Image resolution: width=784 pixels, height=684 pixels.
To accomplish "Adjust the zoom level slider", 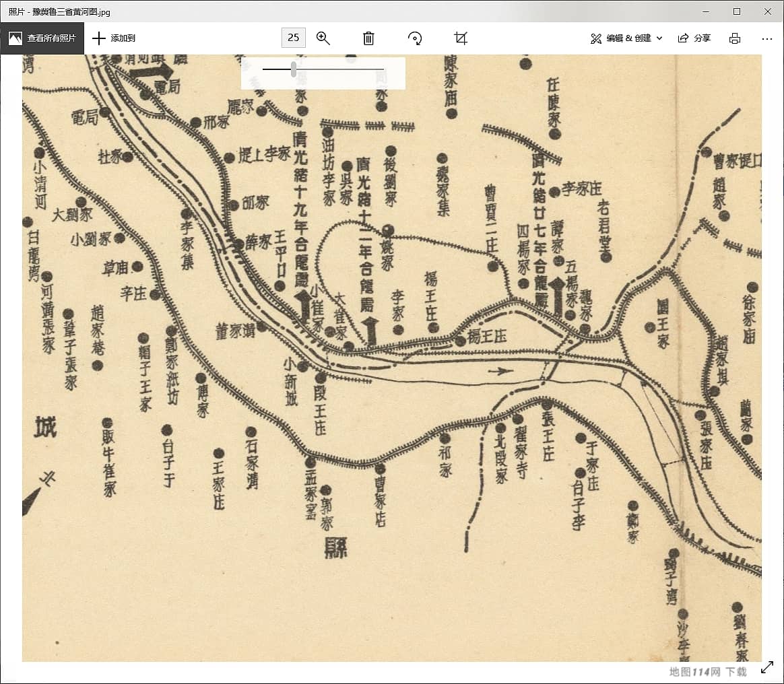I will [x=293, y=68].
